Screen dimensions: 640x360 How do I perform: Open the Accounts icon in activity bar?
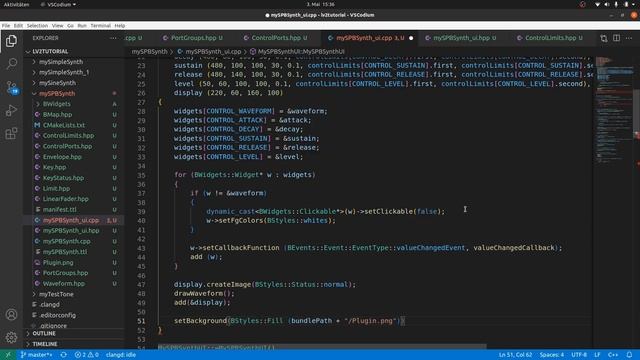pos(11,314)
